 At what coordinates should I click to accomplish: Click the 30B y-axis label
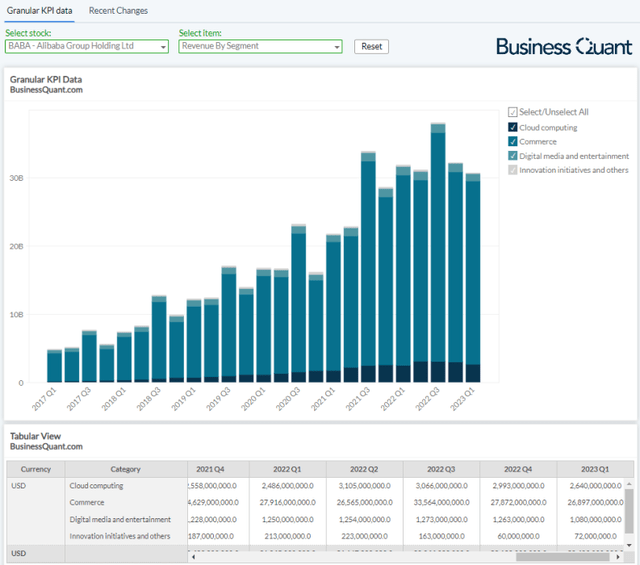click(16, 178)
